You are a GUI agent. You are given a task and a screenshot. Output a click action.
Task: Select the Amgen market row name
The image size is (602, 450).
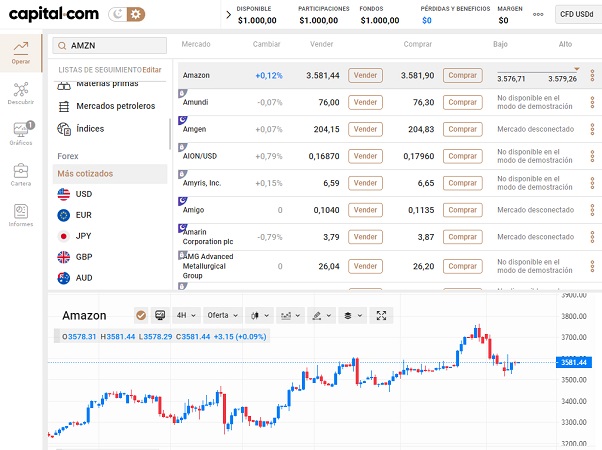[x=195, y=129]
